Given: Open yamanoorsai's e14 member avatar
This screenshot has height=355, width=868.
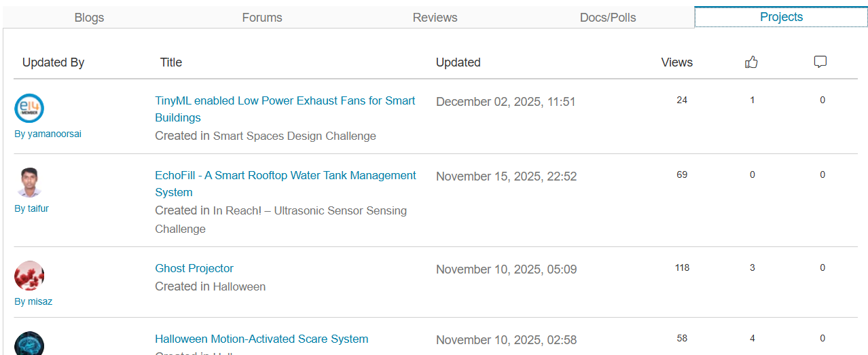Looking at the screenshot, I should tap(29, 109).
